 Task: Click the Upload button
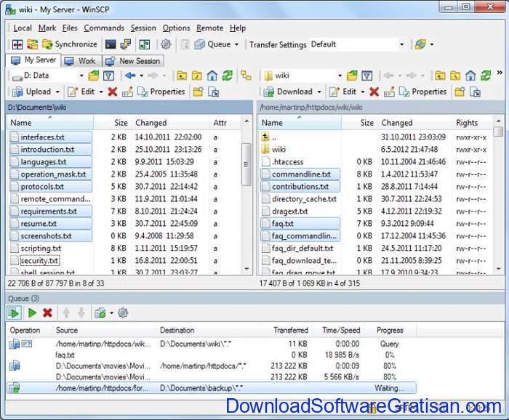pyautogui.click(x=32, y=92)
